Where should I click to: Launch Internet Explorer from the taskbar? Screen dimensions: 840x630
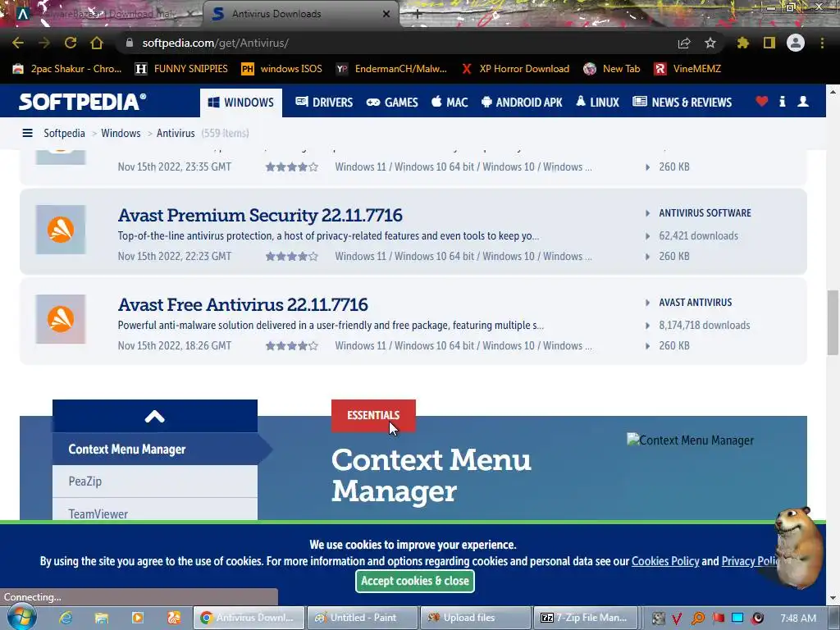tap(66, 618)
